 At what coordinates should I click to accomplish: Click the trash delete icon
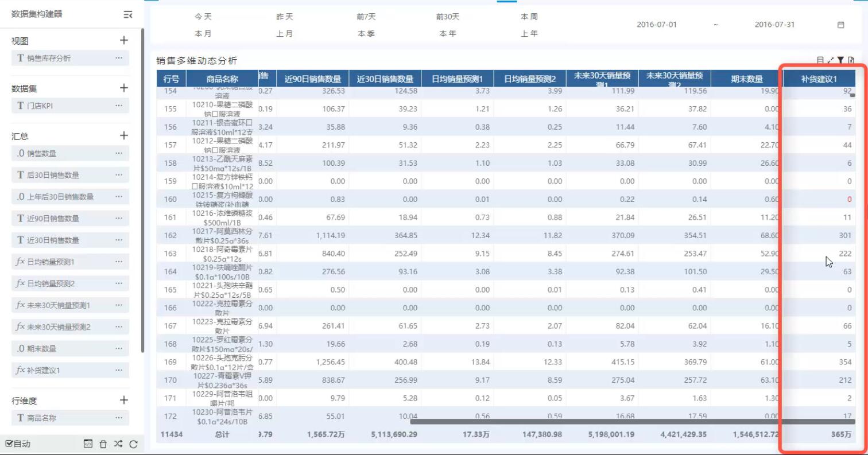pyautogui.click(x=103, y=444)
